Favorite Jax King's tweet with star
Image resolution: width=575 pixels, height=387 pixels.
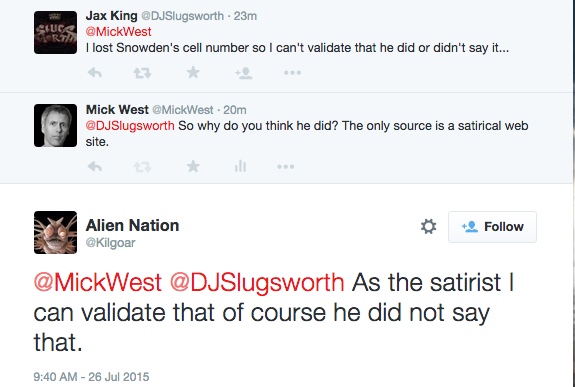pyautogui.click(x=193, y=72)
